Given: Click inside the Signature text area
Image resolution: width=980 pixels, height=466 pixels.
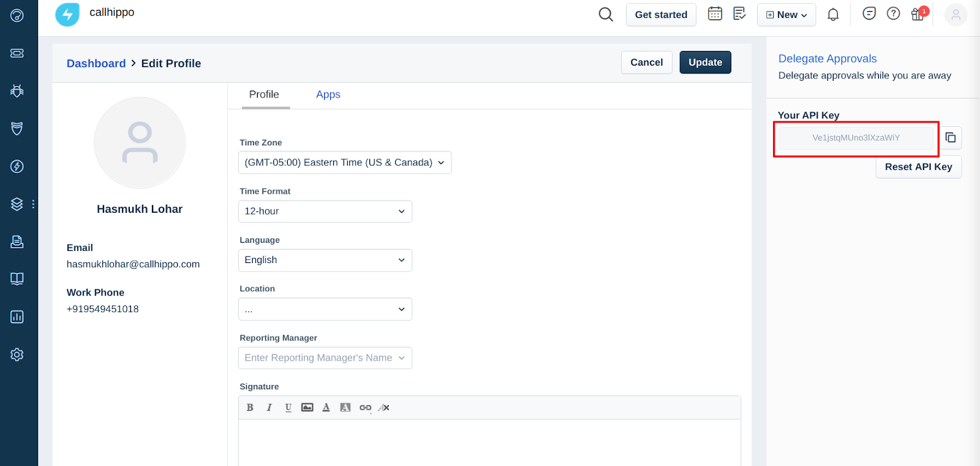Looking at the screenshot, I should click(489, 443).
